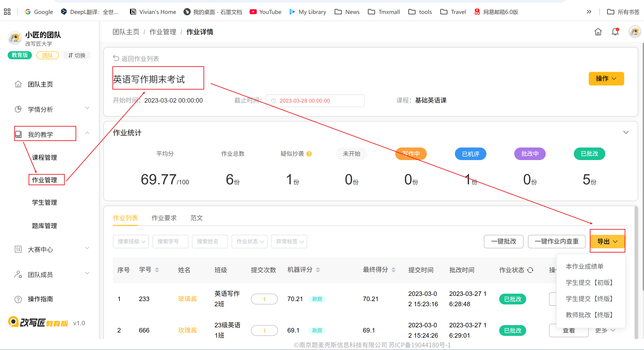The width and height of the screenshot is (644, 350).
Task: Open the notification bell icon
Action: (x=615, y=32)
